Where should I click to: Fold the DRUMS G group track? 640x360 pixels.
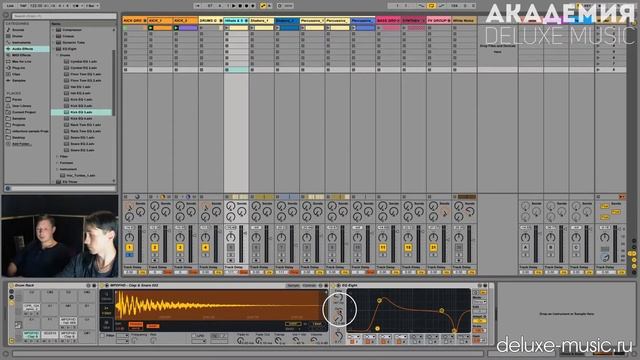tap(221, 20)
